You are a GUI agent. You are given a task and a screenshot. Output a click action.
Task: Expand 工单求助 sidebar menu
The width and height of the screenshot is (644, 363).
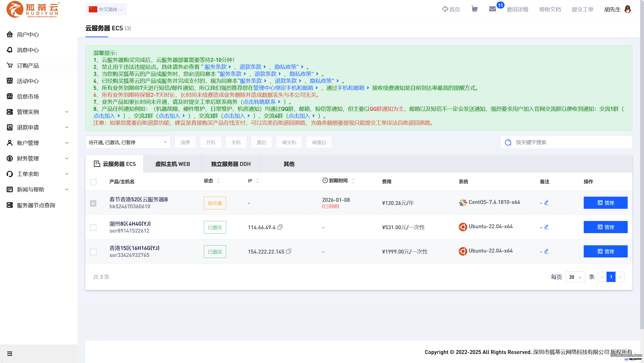click(67, 174)
